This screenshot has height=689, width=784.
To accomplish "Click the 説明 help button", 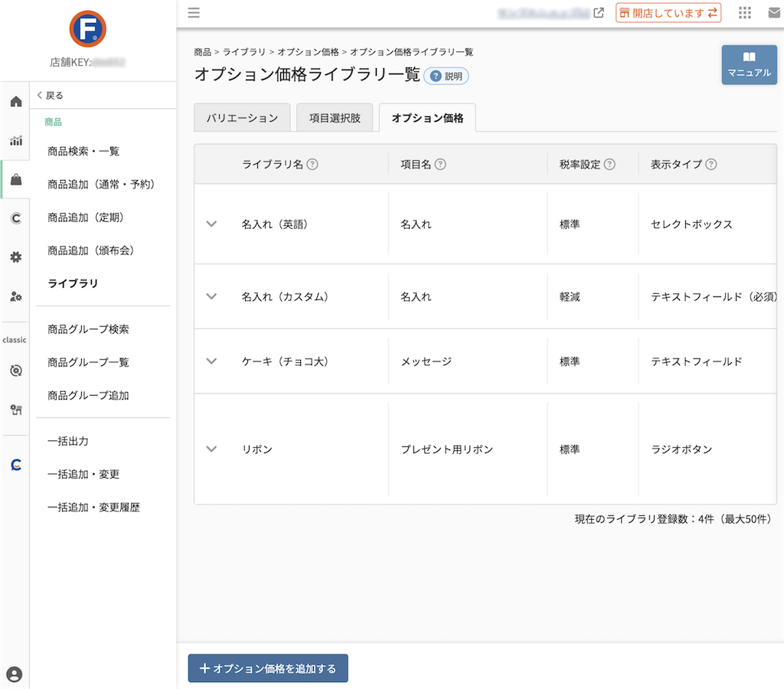I will 446,76.
